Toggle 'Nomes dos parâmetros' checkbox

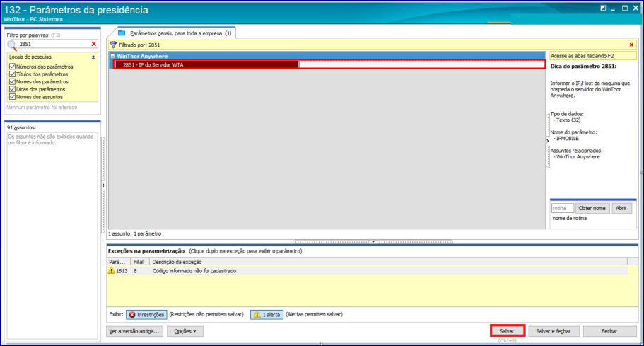(x=12, y=82)
